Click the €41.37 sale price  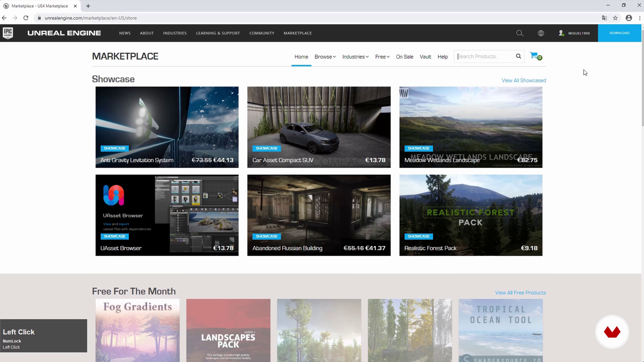(x=375, y=248)
